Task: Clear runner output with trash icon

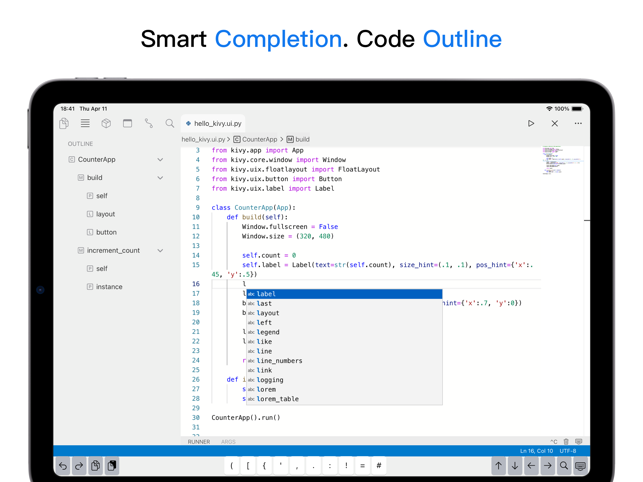Action: tap(566, 442)
